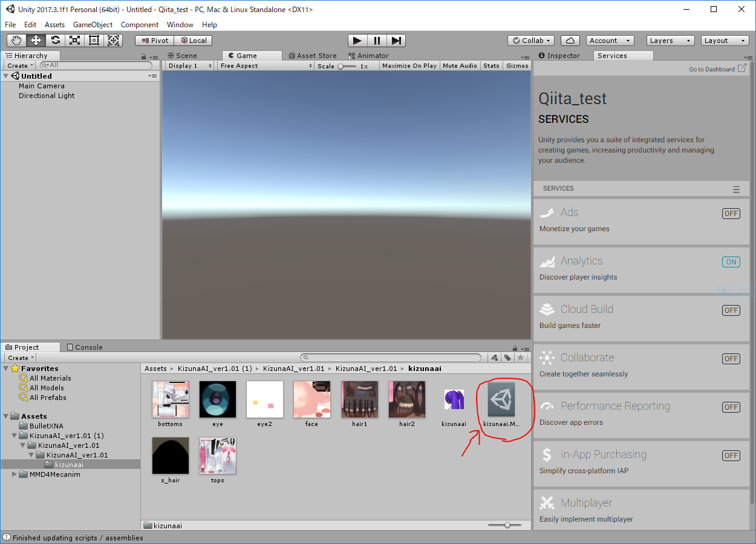
Task: Expand the MMD4Mecanim folder
Action: click(15, 474)
